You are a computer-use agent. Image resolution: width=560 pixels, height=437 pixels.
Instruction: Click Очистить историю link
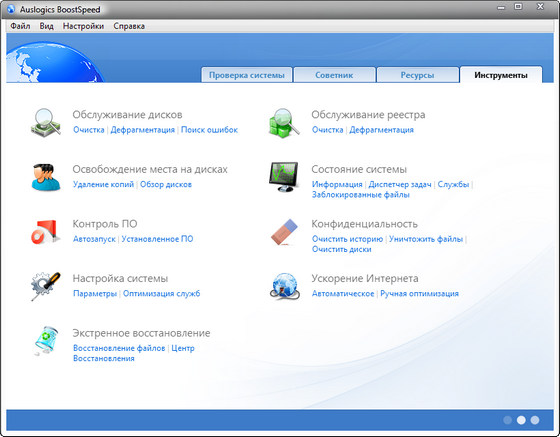[348, 239]
